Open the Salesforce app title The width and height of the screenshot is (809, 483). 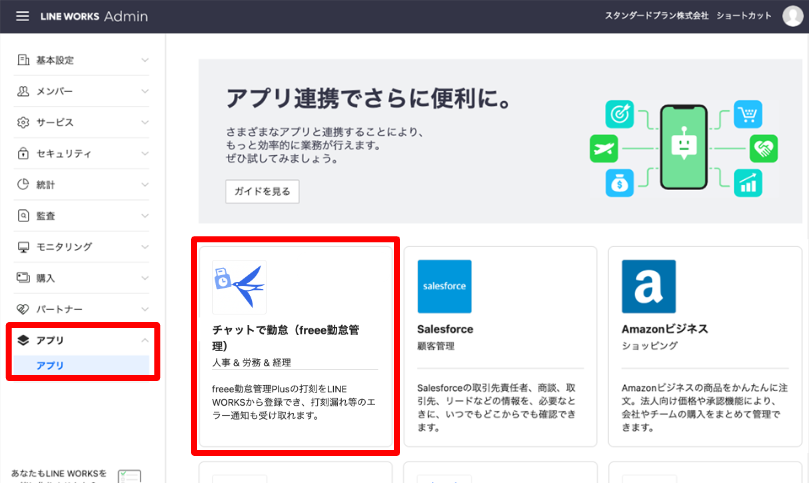pyautogui.click(x=445, y=329)
